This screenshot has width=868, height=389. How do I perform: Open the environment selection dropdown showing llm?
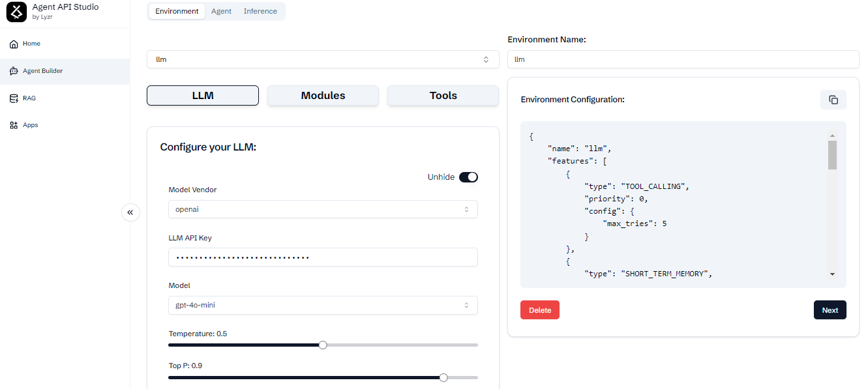coord(323,59)
